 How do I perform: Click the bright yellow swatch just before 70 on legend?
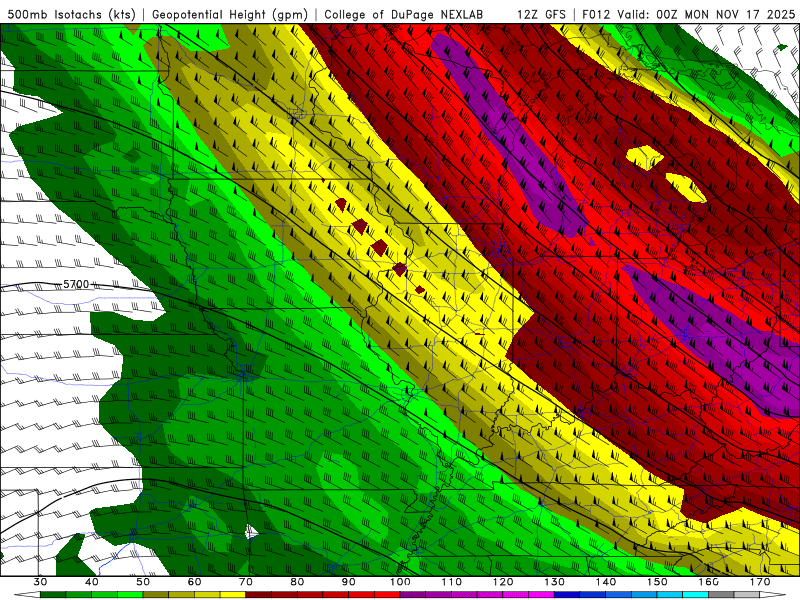[233, 595]
